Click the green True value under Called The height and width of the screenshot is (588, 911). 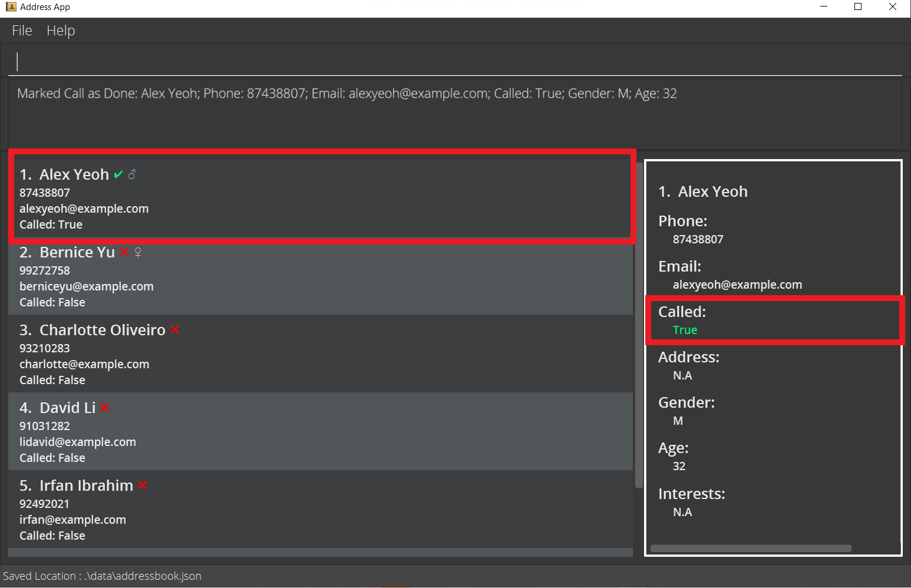[x=685, y=330]
